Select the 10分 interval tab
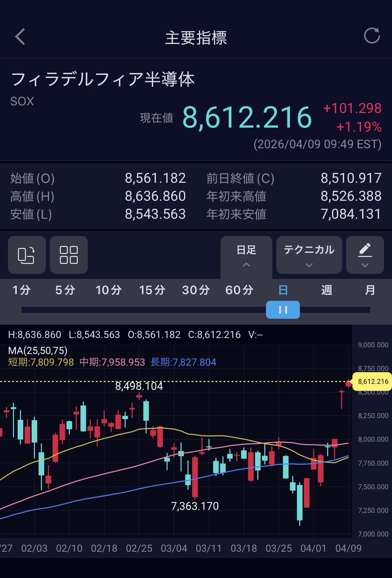The width and height of the screenshot is (392, 578). [108, 290]
